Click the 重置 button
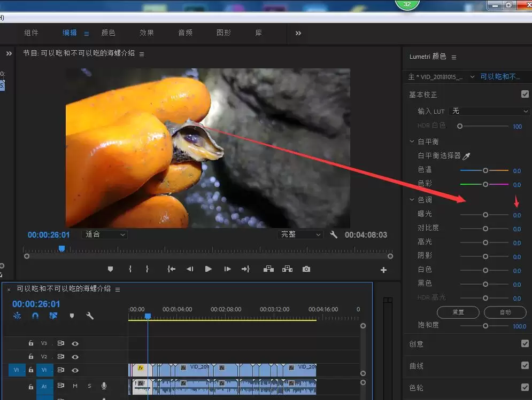This screenshot has height=400, width=532. click(x=458, y=312)
